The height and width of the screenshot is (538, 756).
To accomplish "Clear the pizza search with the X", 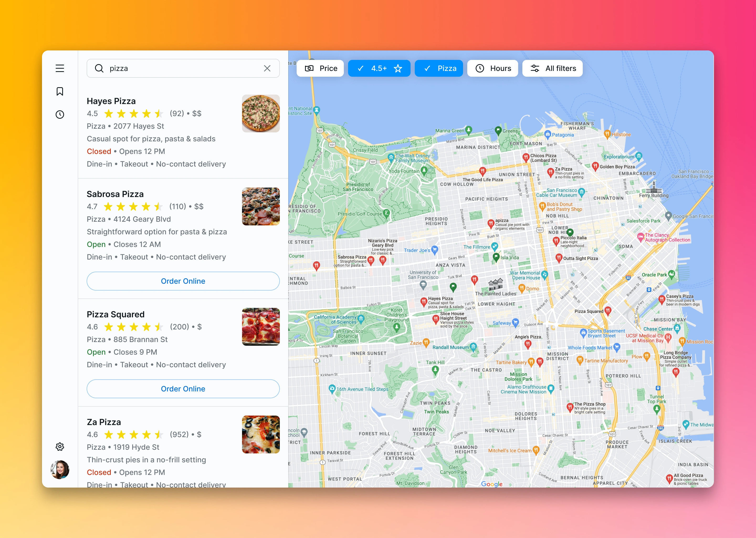I will point(267,68).
